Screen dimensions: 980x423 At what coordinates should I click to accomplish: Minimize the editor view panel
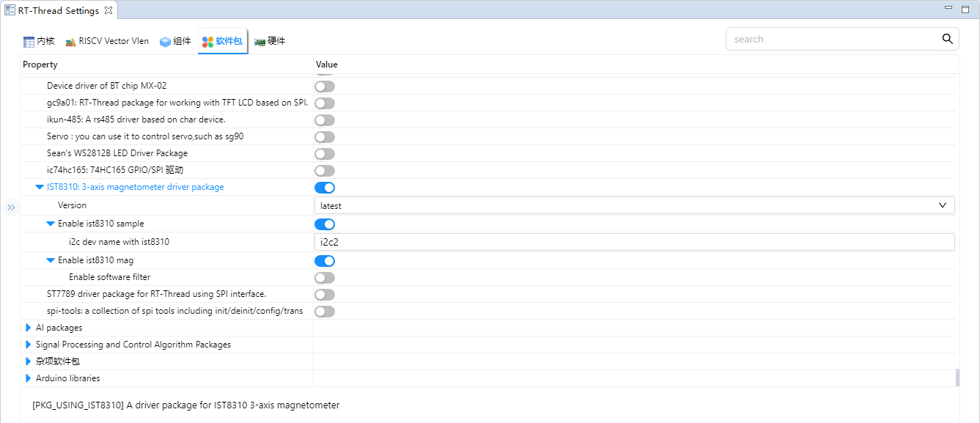click(x=949, y=10)
